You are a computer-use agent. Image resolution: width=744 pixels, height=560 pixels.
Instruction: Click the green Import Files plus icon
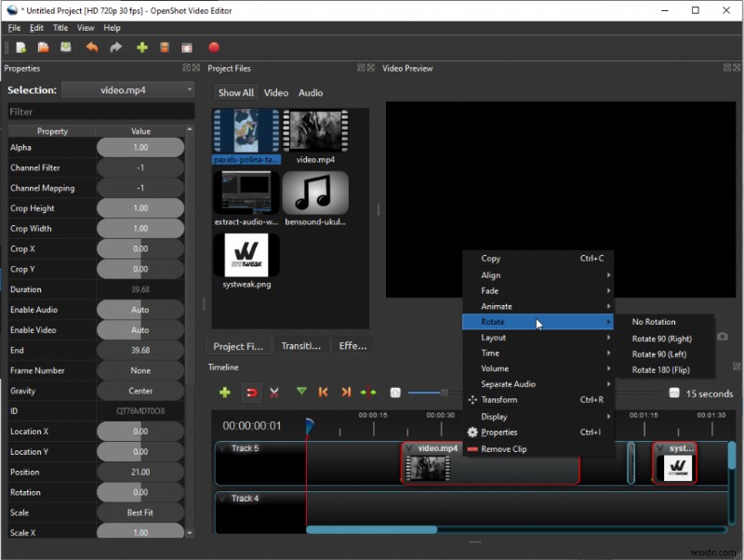[142, 47]
